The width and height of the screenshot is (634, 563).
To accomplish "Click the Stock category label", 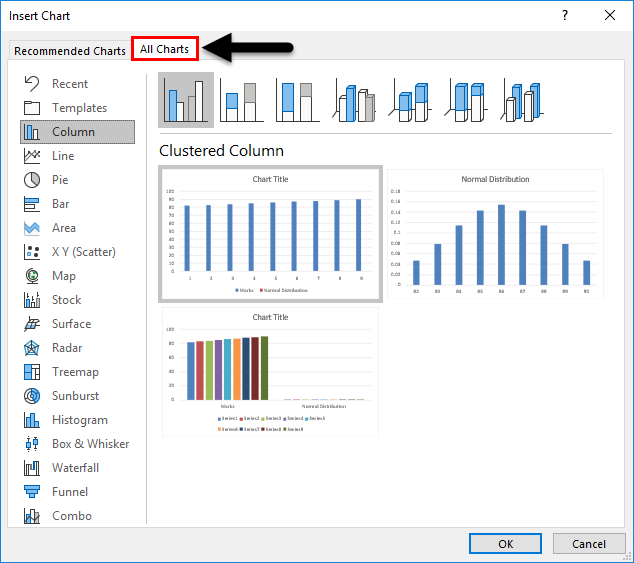I will tap(67, 300).
